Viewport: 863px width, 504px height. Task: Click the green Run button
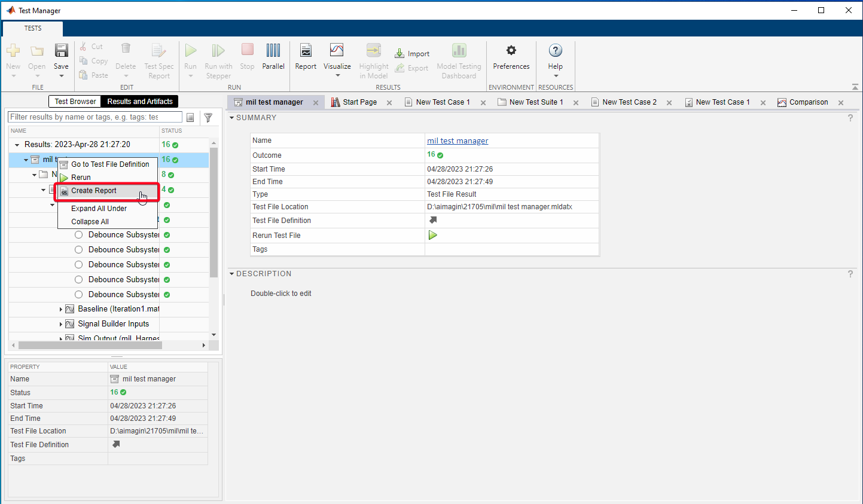[x=190, y=51]
